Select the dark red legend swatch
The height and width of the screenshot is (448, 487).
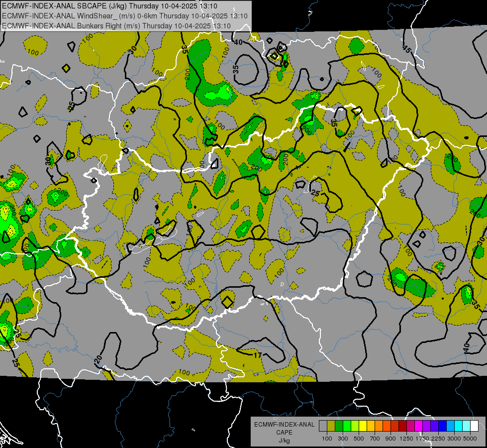pyautogui.click(x=402, y=426)
